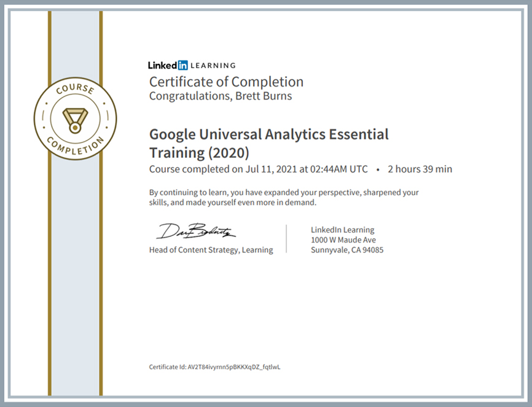Click the completion date 'Jul 11, 2021 at 02:44AM UTC'
This screenshot has width=532, height=407.
pos(307,169)
